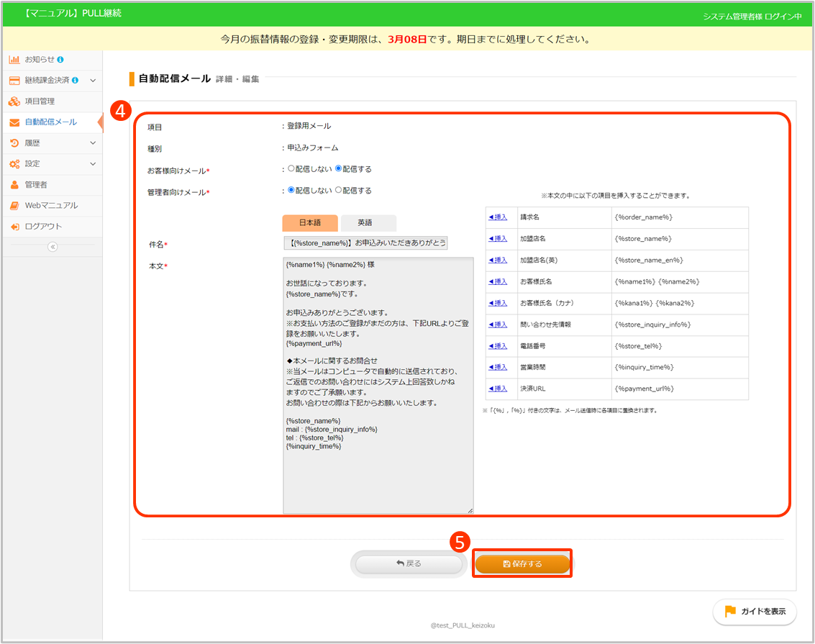Viewport: 815px width, 644px height.
Task: Switch to the 英語 tab
Action: (368, 223)
